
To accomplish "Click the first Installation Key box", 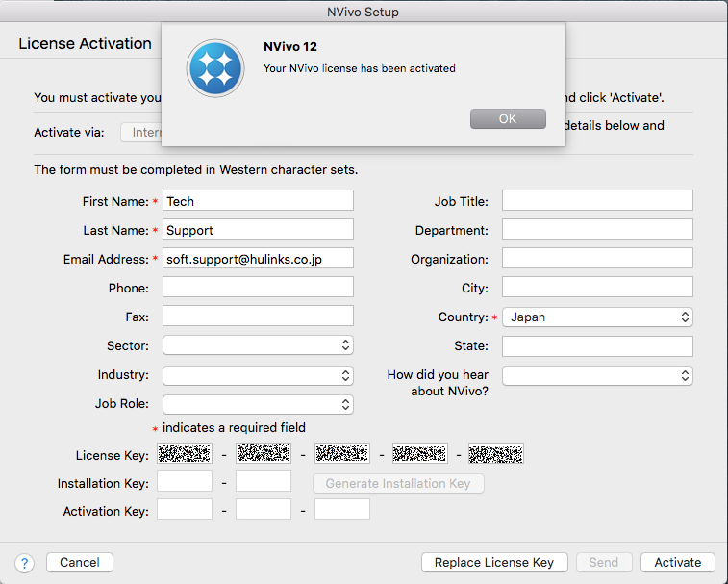I will [x=185, y=481].
